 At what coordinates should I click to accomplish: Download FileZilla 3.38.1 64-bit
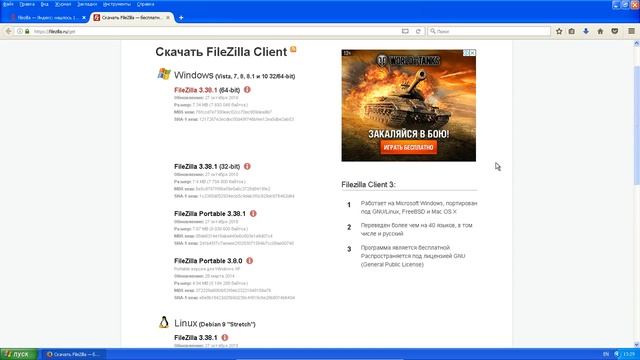[x=196, y=90]
